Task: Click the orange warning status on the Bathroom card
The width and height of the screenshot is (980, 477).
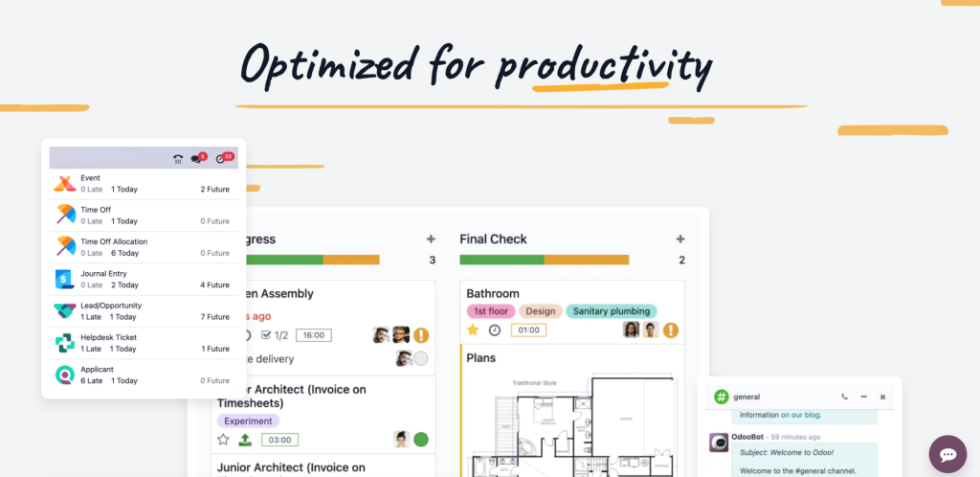Action: [x=671, y=330]
